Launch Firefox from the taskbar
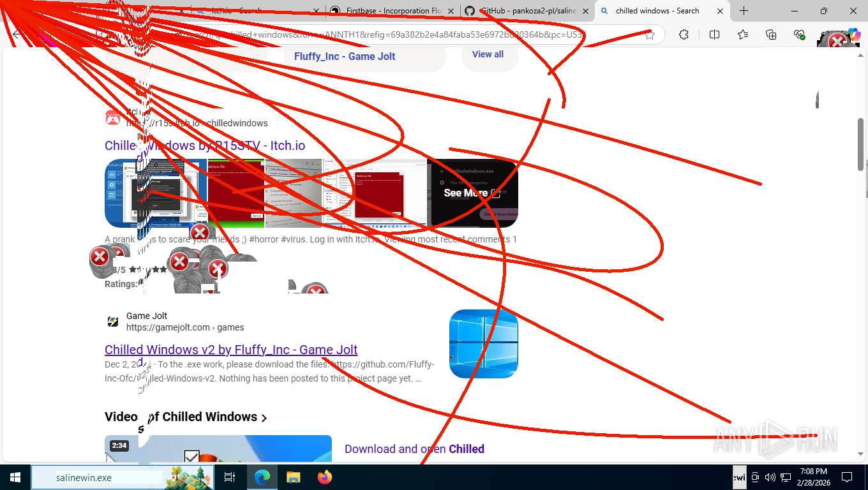Image resolution: width=868 pixels, height=490 pixels. 324,477
